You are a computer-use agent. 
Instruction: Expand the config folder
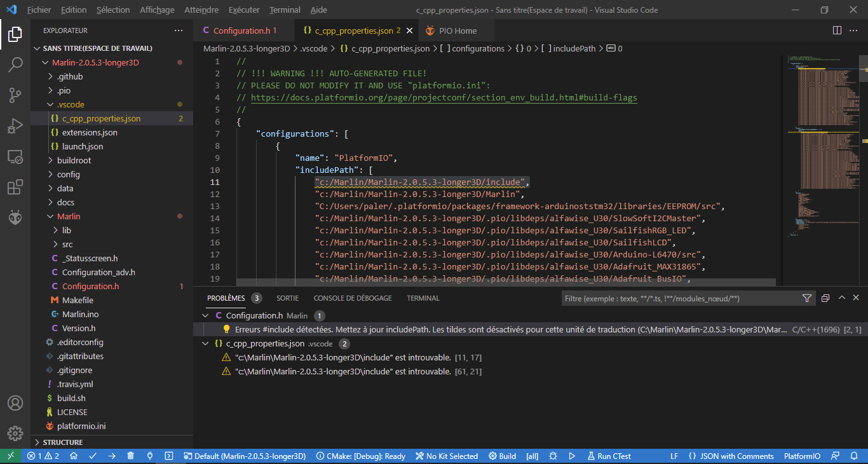click(51, 175)
